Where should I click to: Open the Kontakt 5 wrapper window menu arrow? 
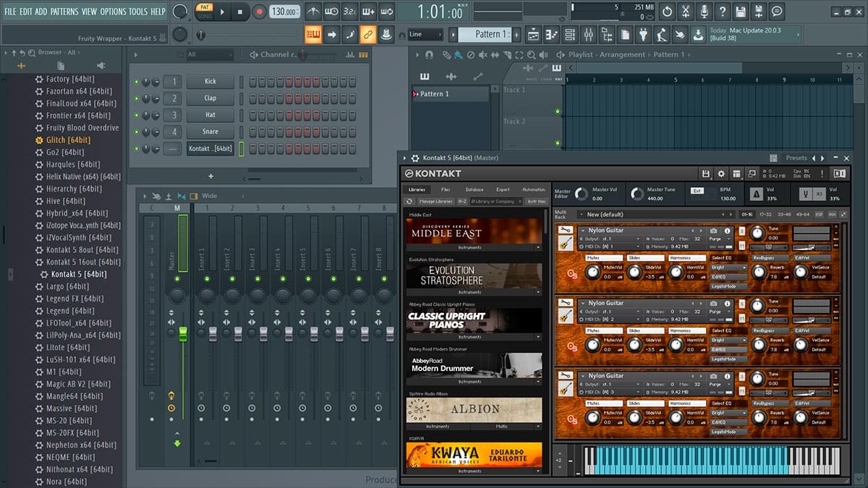tap(404, 158)
